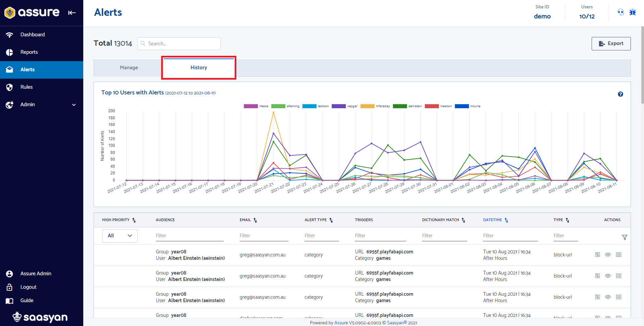Image resolution: width=644 pixels, height=326 pixels.
Task: Click the Assure link in the footer
Action: tap(341, 323)
